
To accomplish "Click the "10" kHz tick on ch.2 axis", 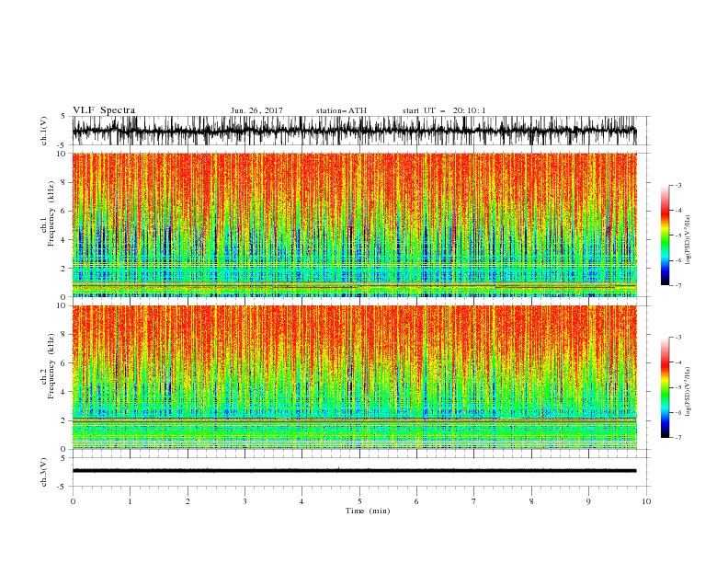I will coord(62,305).
